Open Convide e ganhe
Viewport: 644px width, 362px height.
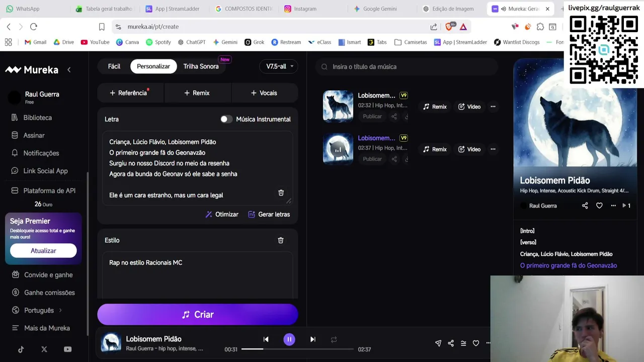(43, 275)
